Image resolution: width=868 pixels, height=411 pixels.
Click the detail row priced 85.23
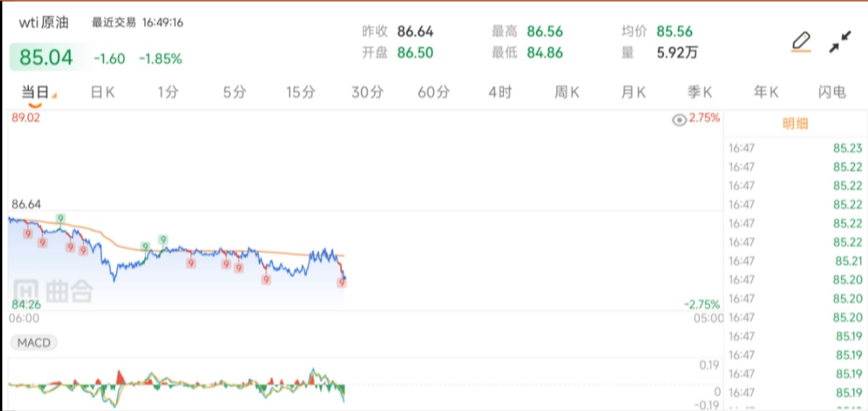click(x=796, y=148)
